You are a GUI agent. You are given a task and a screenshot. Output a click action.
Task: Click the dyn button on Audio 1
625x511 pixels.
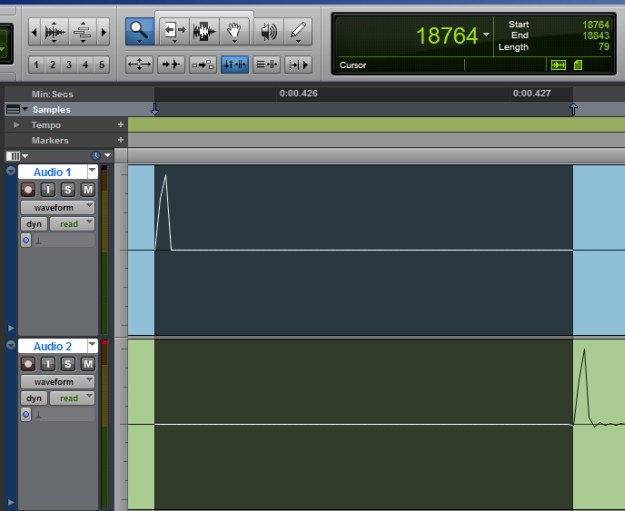[x=33, y=224]
